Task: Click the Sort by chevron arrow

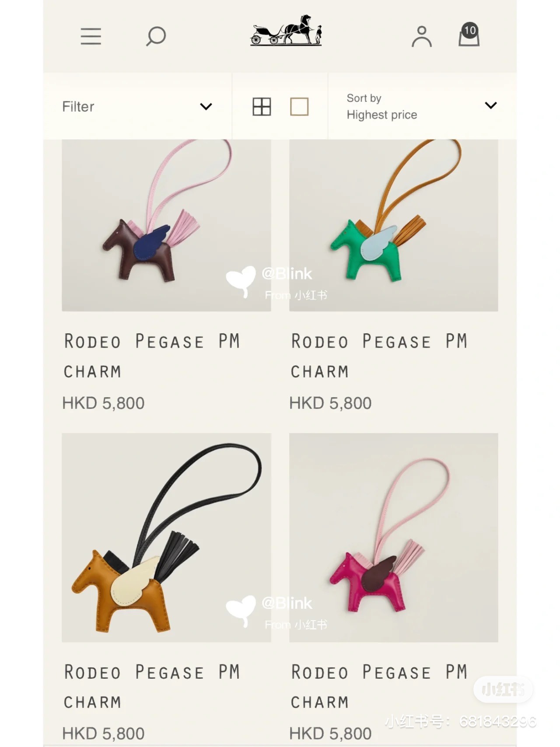Action: tap(491, 105)
